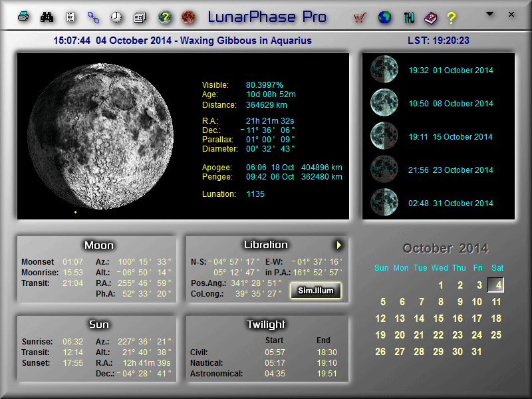Click phase date 02:48 31 October 2014
The height and width of the screenshot is (399, 532).
coord(451,203)
